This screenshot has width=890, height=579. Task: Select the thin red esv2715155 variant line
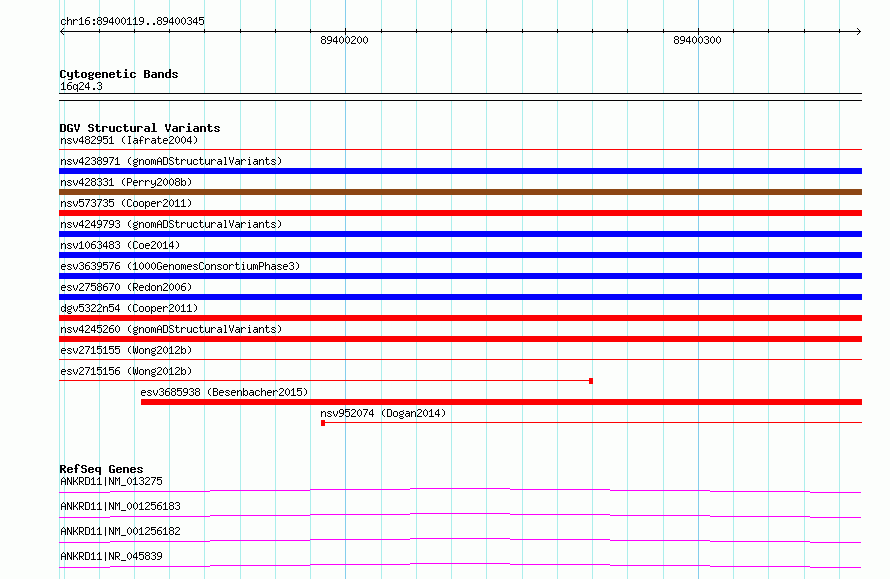(x=460, y=360)
